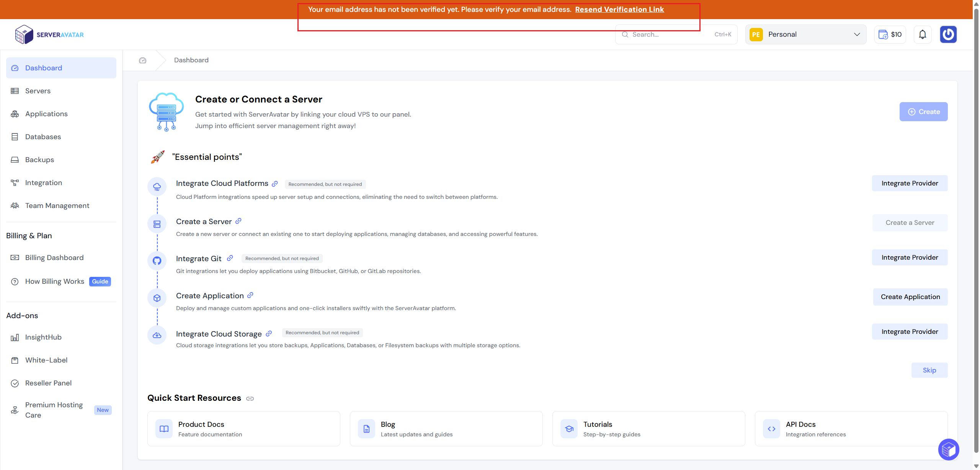This screenshot has height=470, width=980.
Task: Click Integrate Provider for Git
Action: (910, 257)
